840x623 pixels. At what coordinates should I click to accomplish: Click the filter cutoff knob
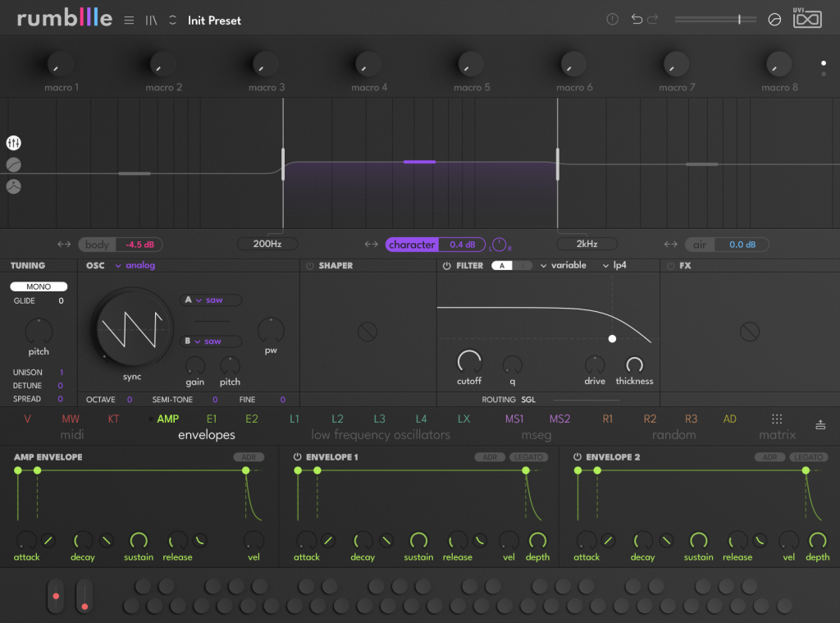click(469, 362)
